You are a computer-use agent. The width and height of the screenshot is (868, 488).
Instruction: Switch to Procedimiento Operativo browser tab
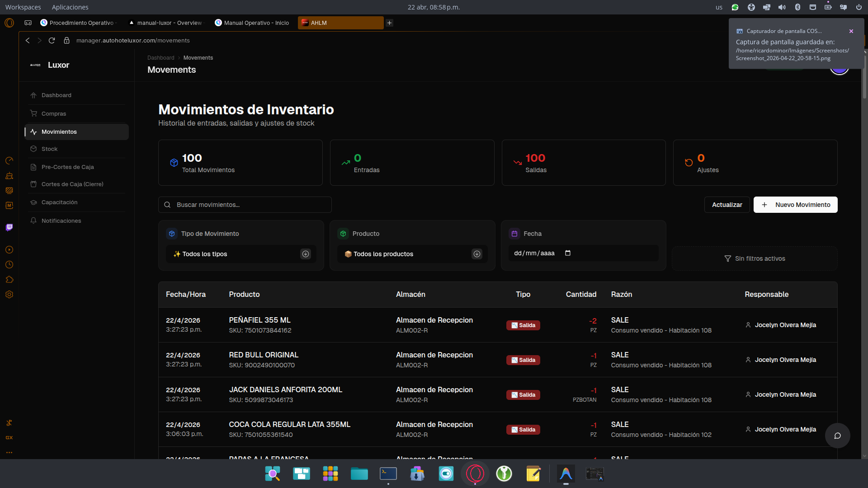(79, 23)
